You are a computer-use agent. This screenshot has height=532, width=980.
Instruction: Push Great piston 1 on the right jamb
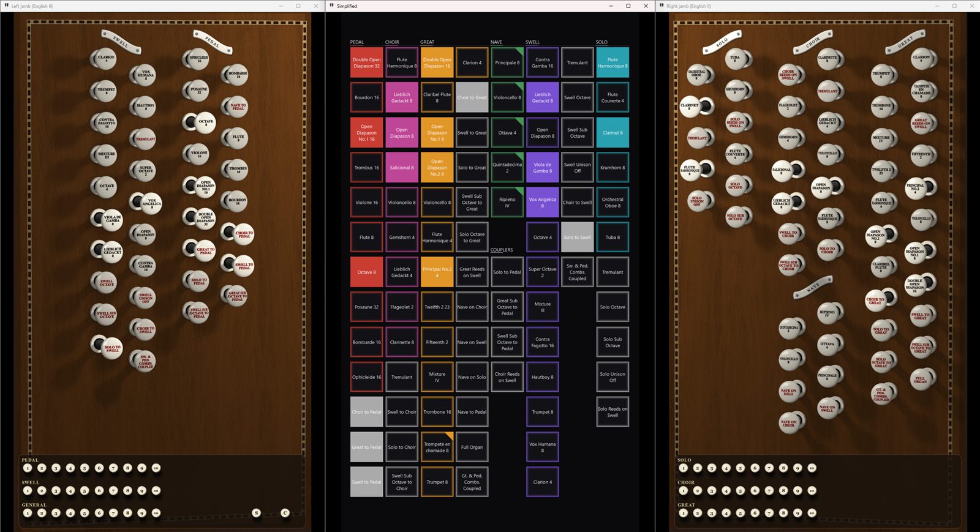point(683,513)
